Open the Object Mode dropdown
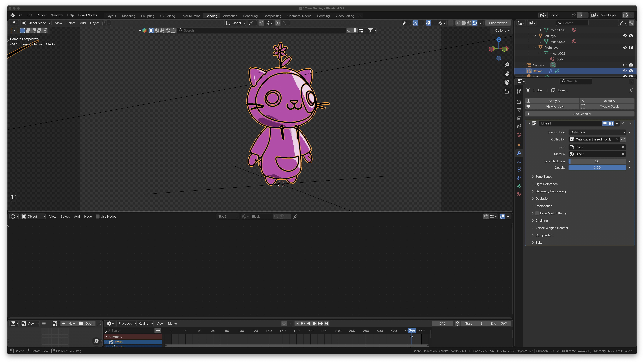Screen dimensions: 644x363 tap(36, 23)
